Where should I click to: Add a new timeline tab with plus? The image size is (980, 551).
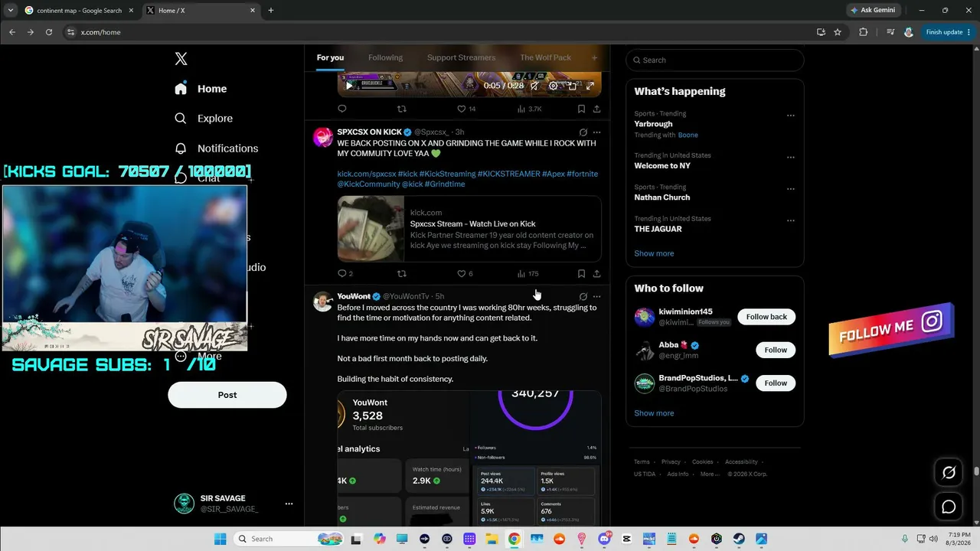point(594,57)
